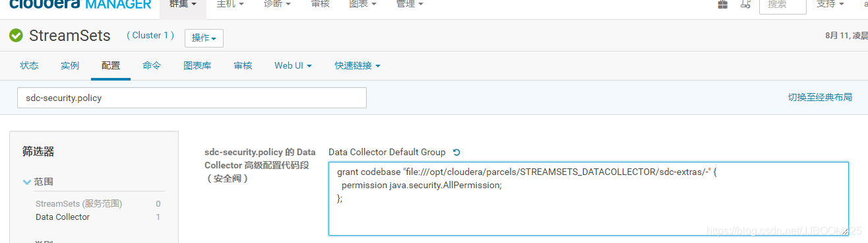Image resolution: width=868 pixels, height=243 pixels.
Task: Click inside the grant codebase policy textarea
Action: [588, 199]
